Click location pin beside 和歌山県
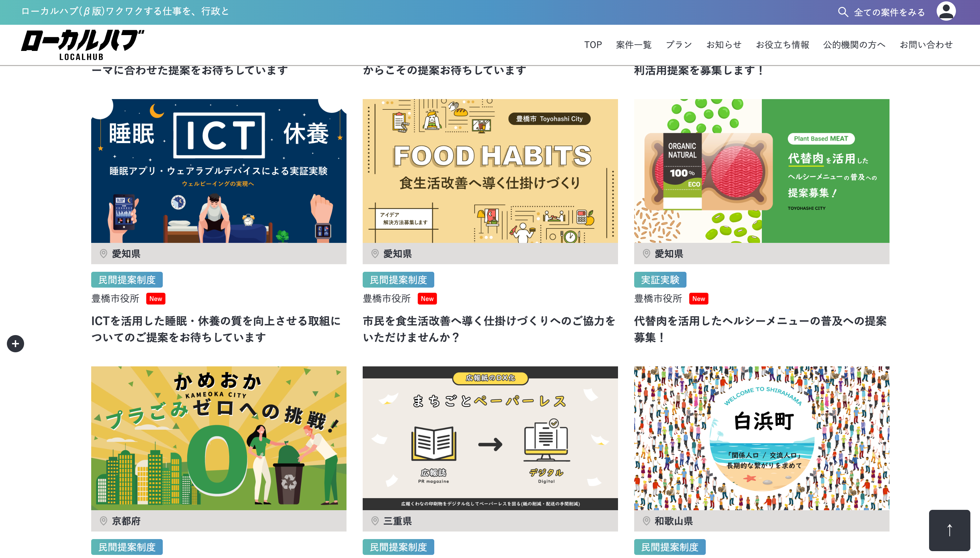This screenshot has width=980, height=558. (x=646, y=521)
